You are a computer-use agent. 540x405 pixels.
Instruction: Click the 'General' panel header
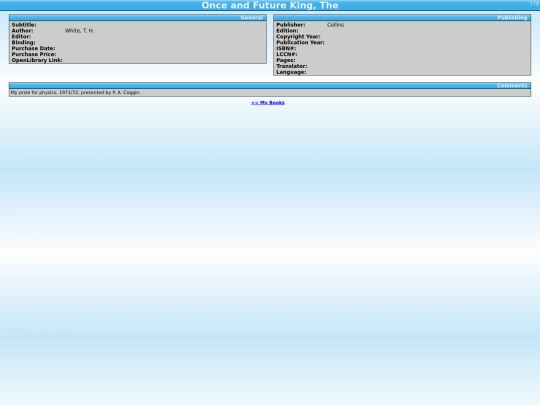(138, 18)
